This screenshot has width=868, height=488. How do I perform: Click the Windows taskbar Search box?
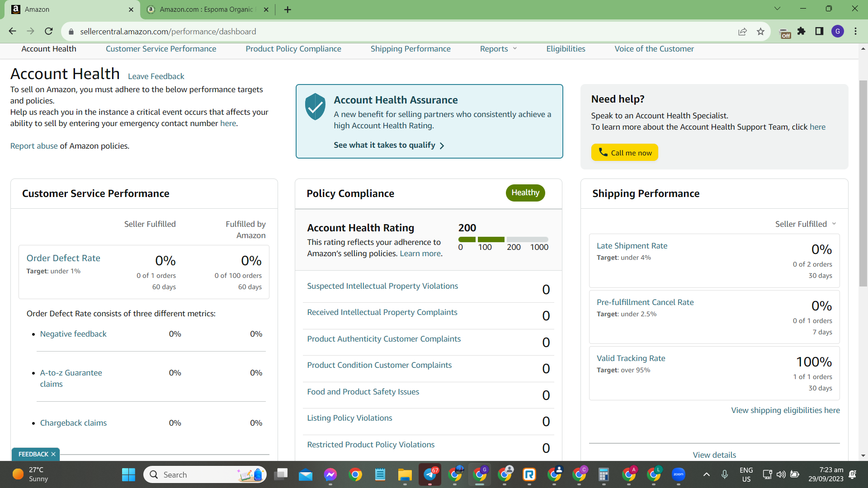click(205, 474)
